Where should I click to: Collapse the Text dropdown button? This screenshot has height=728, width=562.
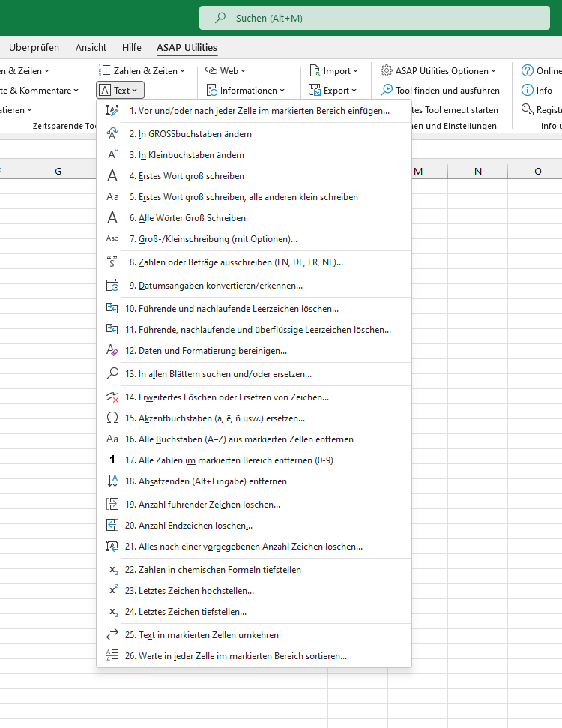click(x=120, y=91)
